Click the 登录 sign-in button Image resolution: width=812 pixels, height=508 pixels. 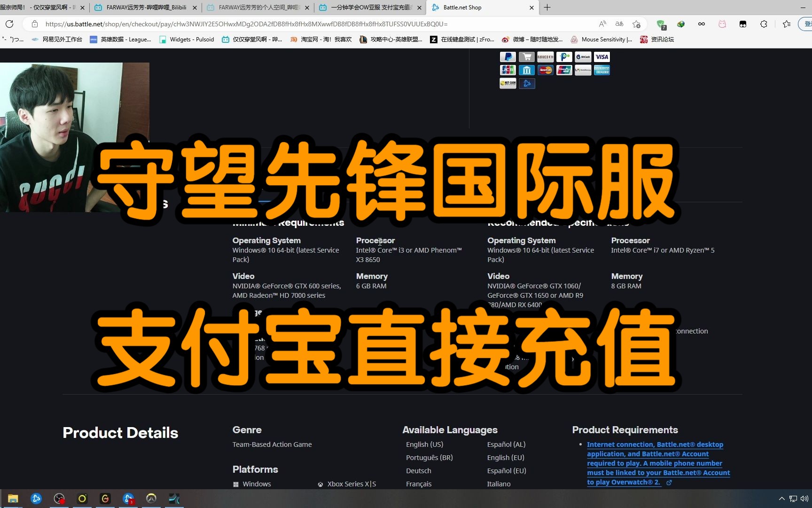point(806,24)
